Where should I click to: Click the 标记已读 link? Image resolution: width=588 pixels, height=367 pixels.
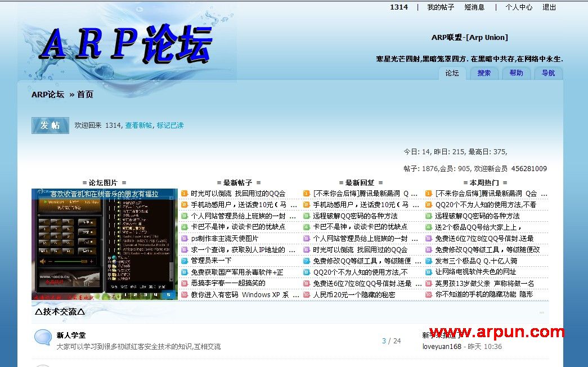(x=170, y=126)
